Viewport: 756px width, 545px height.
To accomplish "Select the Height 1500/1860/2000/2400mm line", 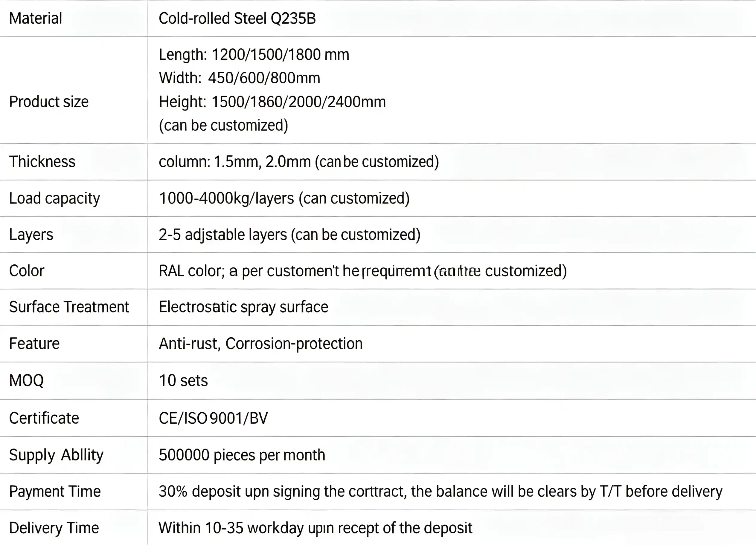I will tap(272, 102).
